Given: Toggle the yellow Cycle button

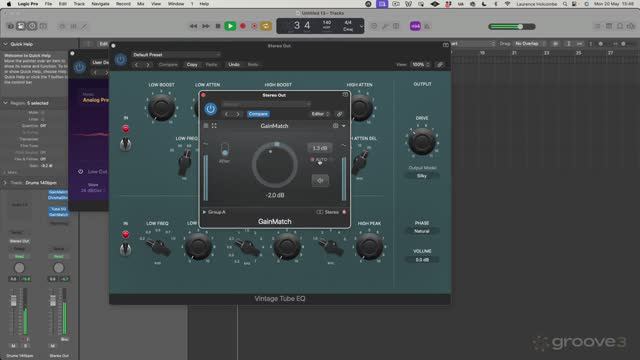Looking at the screenshot, I should pos(266,26).
